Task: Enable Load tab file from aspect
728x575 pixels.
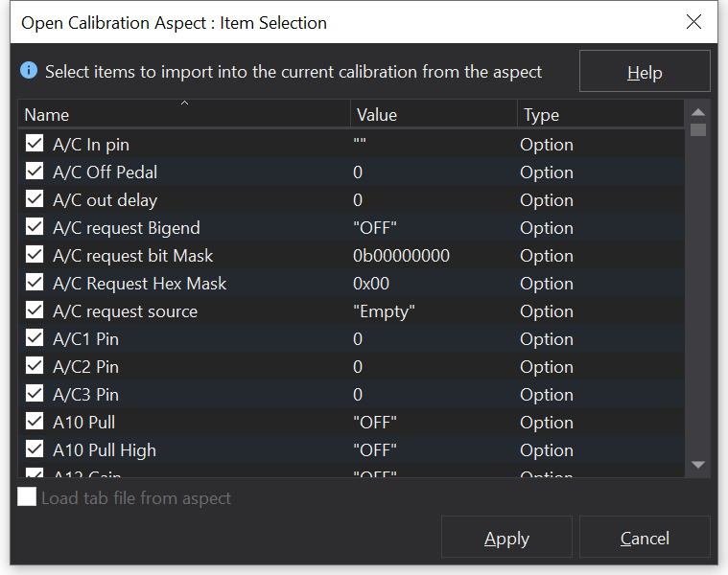Action: click(x=28, y=497)
